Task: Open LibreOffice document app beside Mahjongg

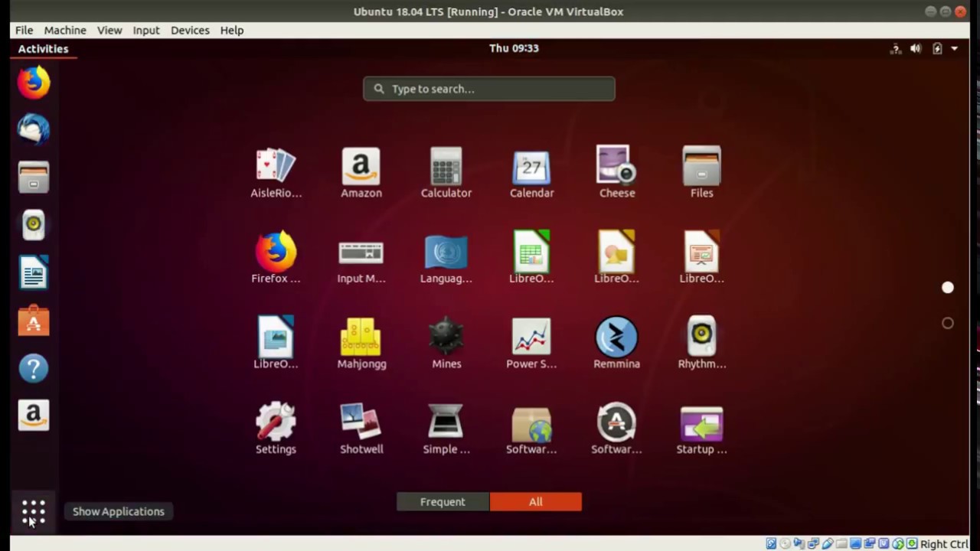Action: pos(276,344)
